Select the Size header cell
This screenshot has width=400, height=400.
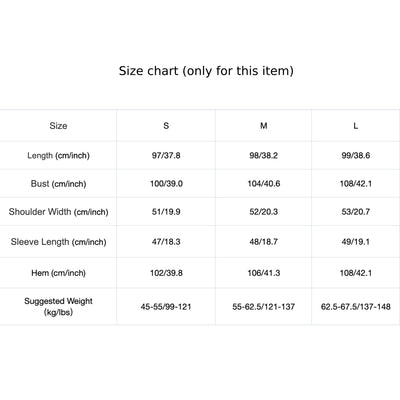(x=58, y=126)
